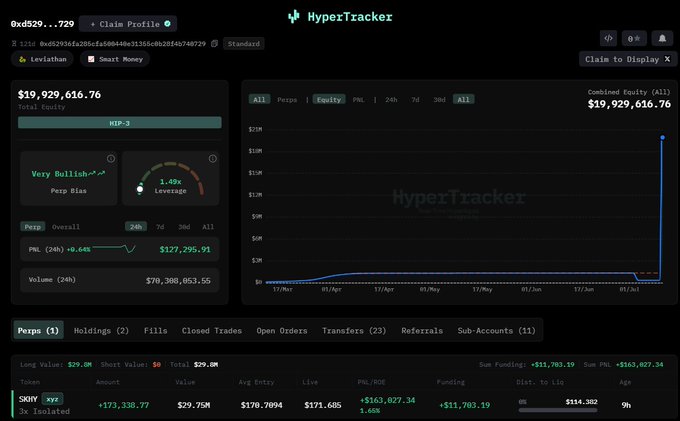The height and width of the screenshot is (421, 680).
Task: Click the Smart Money badge
Action: (x=115, y=59)
